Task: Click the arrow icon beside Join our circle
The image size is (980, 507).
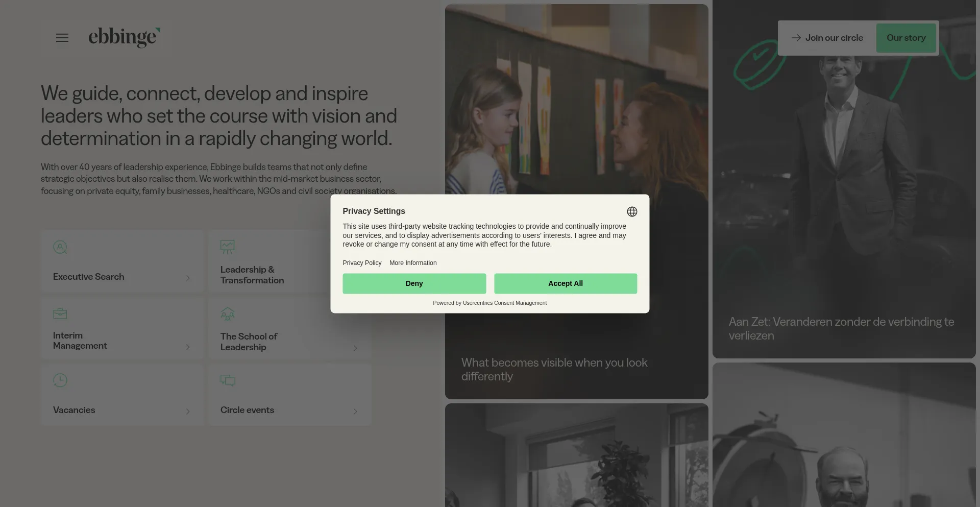Action: click(796, 38)
